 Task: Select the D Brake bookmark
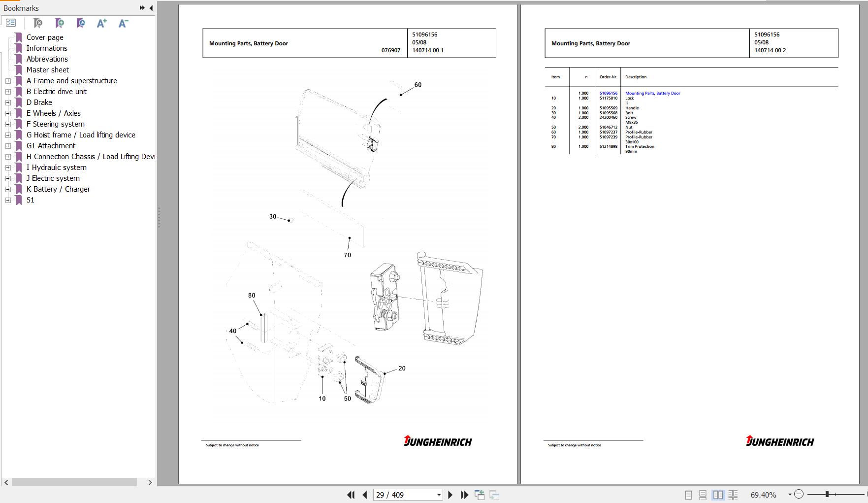pos(39,102)
